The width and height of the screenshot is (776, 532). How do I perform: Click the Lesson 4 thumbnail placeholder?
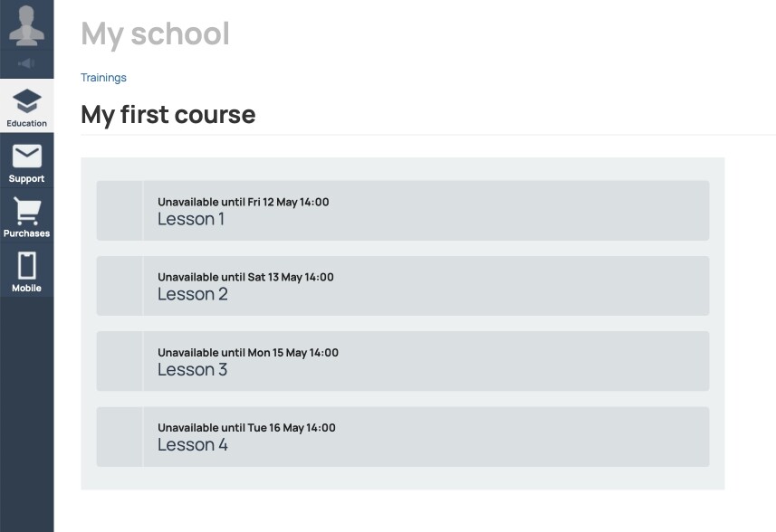click(120, 437)
